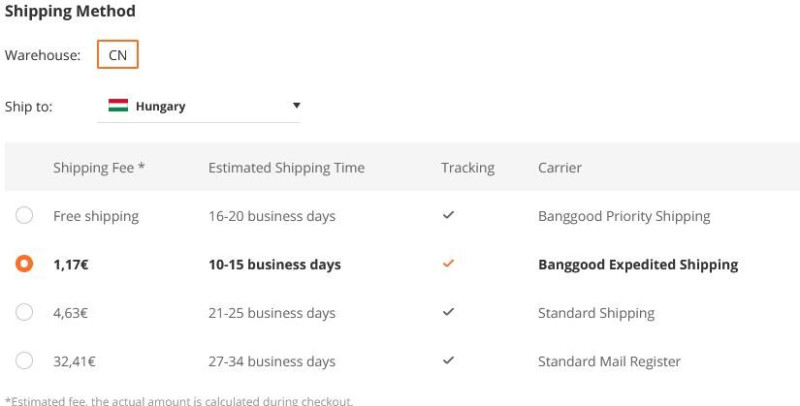Click the Standard Mail Register carrier
Viewport: 800px width, 406px height.
tap(609, 362)
